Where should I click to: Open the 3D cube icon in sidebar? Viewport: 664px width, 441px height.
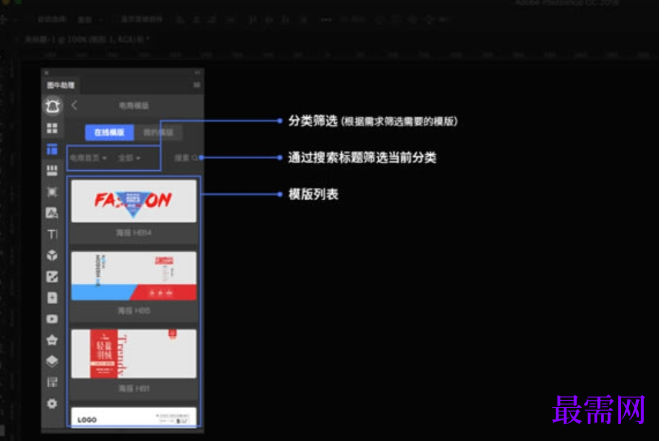tap(52, 255)
